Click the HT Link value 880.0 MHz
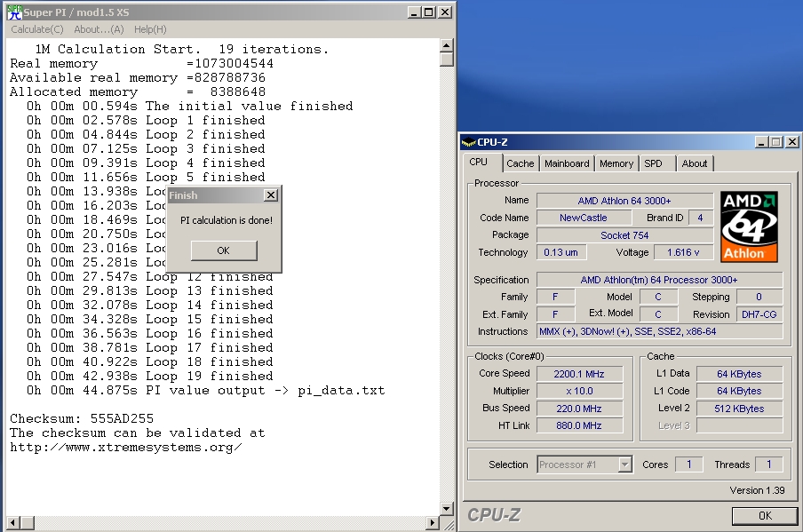The width and height of the screenshot is (803, 532). click(x=579, y=425)
